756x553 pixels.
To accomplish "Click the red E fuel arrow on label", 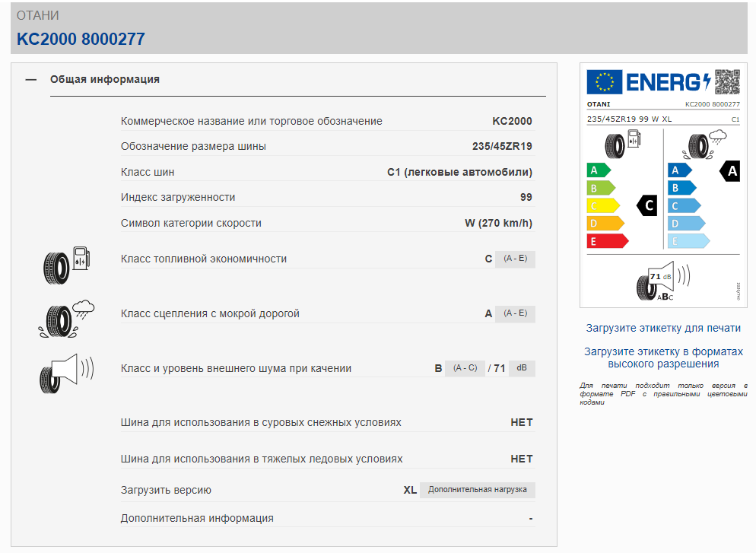I will pos(608,241).
